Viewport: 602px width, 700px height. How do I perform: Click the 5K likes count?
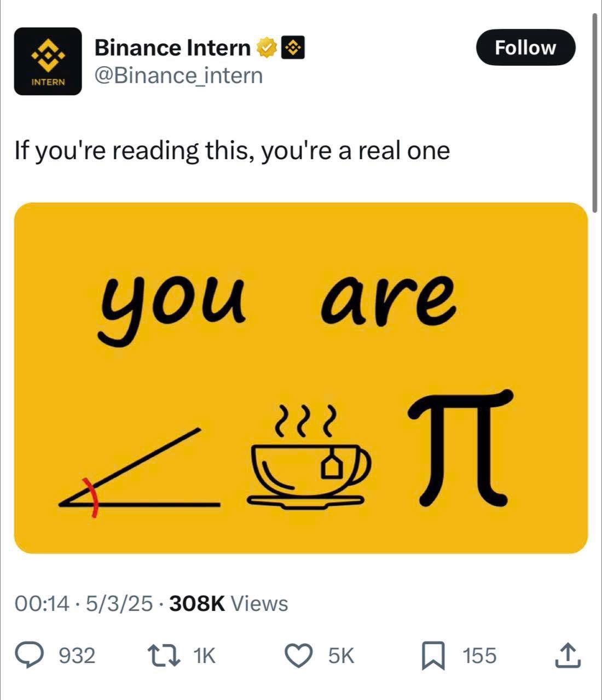pos(341,655)
